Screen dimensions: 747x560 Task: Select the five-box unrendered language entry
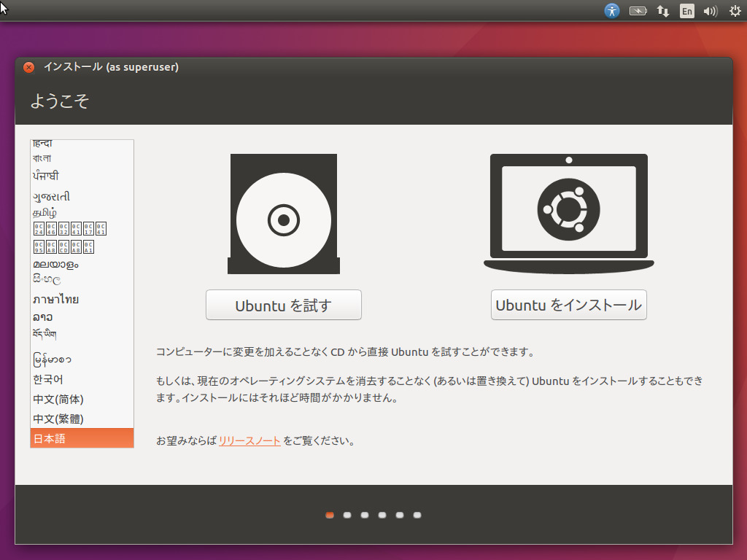82,246
